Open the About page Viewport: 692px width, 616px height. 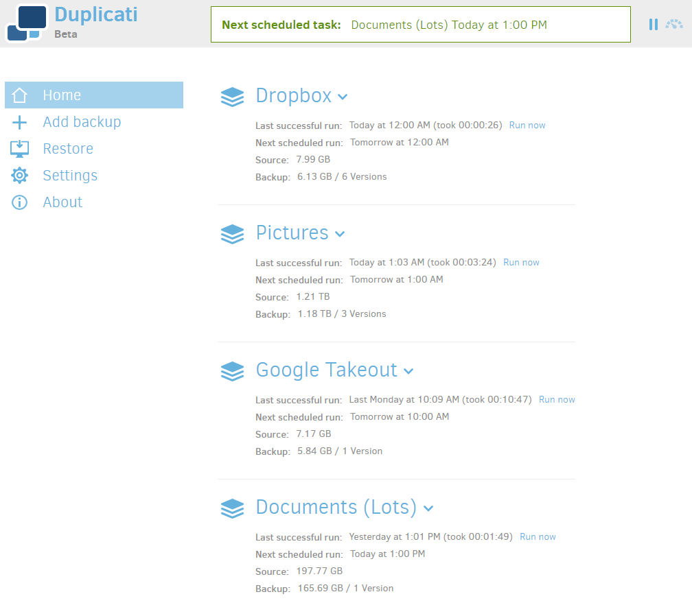coord(62,202)
